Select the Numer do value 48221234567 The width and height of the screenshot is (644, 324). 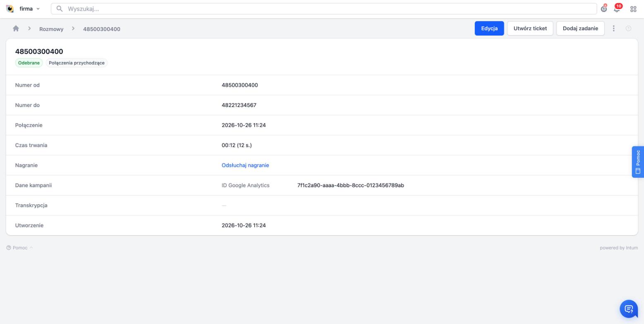(x=239, y=105)
